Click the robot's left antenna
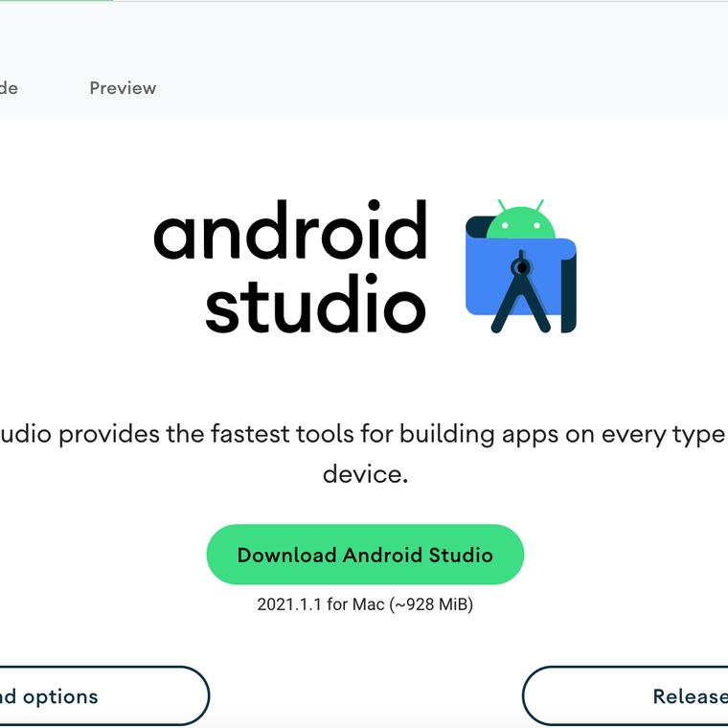 pyautogui.click(x=502, y=206)
